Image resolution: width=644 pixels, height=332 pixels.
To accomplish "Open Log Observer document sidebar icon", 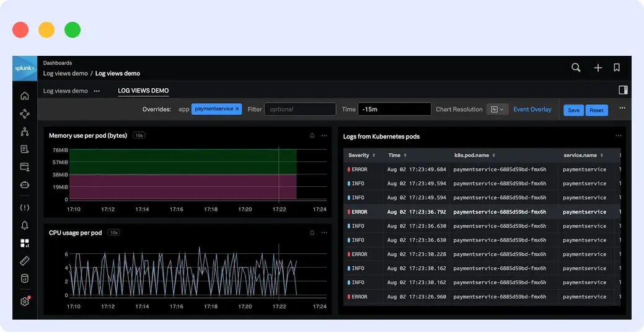I will coord(25,149).
